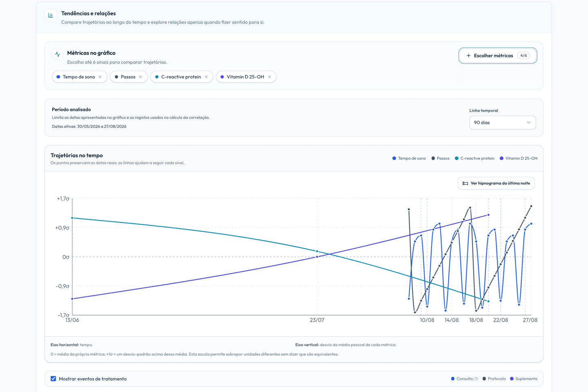Click the bed icon in hipnograma button
This screenshot has width=588, height=392.
(465, 183)
